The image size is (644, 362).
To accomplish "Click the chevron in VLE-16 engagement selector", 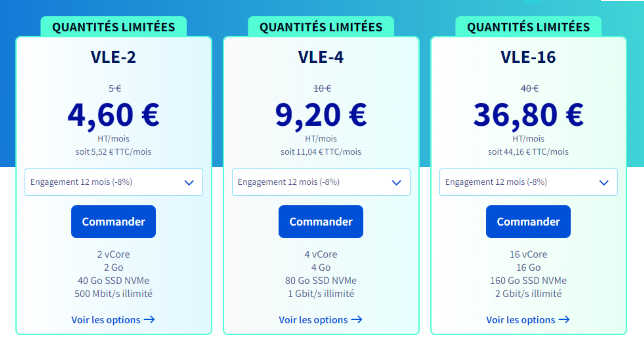I will (604, 183).
